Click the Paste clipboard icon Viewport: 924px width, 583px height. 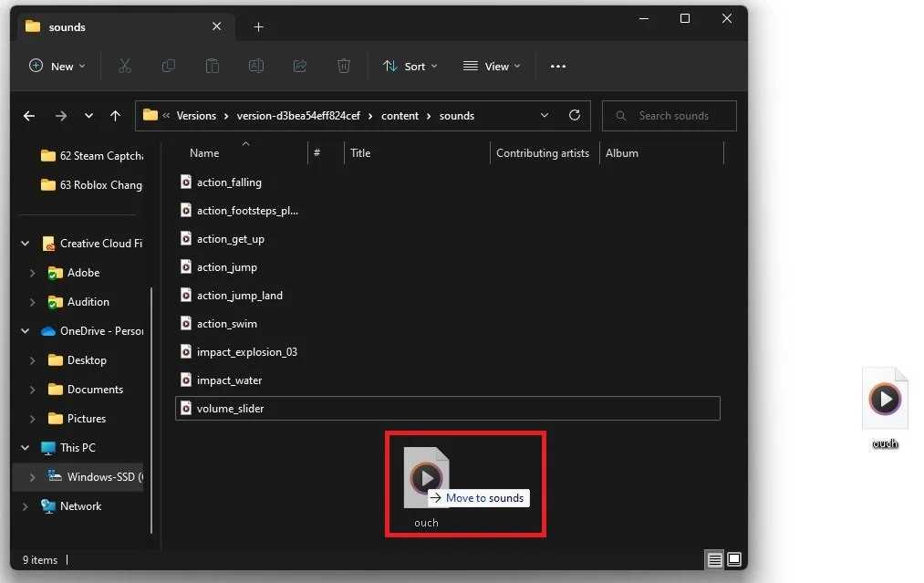click(x=213, y=66)
